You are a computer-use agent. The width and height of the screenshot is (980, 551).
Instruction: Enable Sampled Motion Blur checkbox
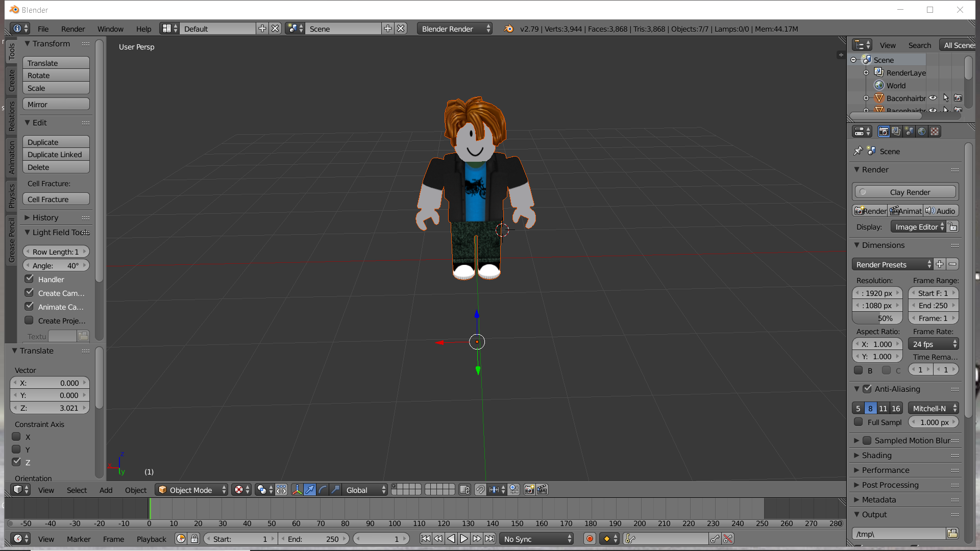click(x=867, y=440)
